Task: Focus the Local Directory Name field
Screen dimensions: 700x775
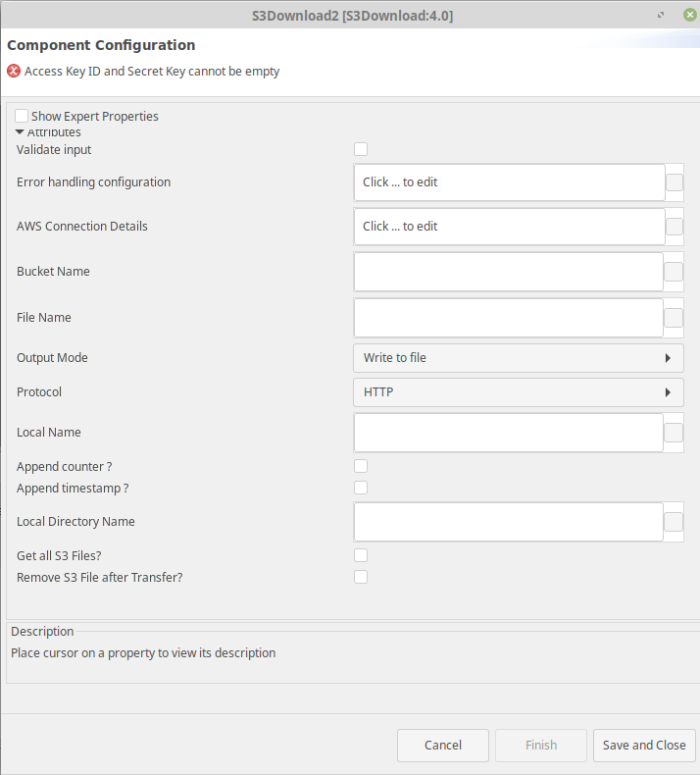Action: [508, 522]
